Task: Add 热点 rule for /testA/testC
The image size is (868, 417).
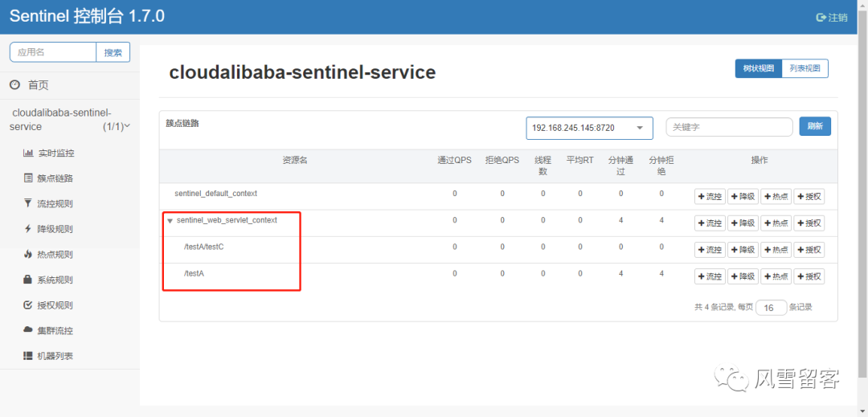Action: (776, 250)
